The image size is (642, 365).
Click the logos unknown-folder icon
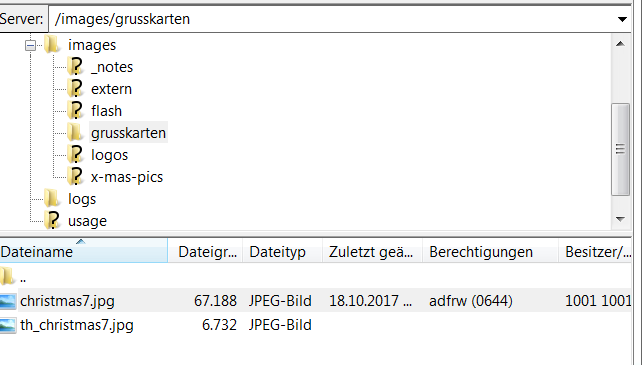[75, 154]
